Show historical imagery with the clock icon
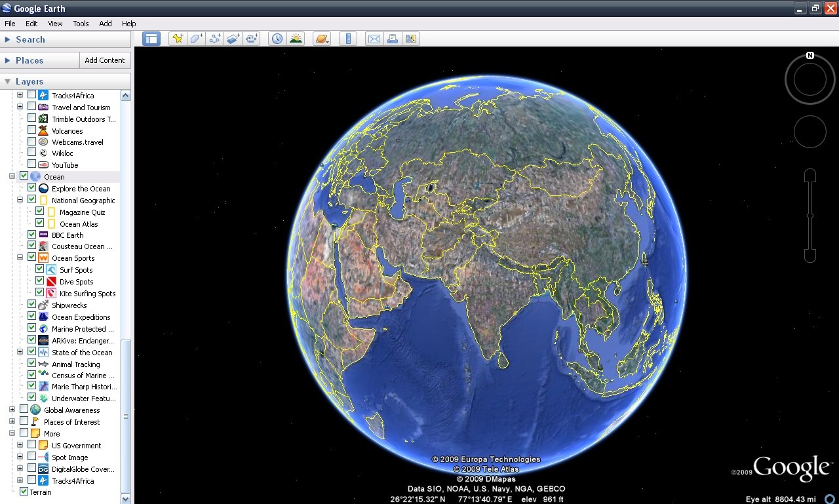Image resolution: width=839 pixels, height=504 pixels. [x=277, y=39]
